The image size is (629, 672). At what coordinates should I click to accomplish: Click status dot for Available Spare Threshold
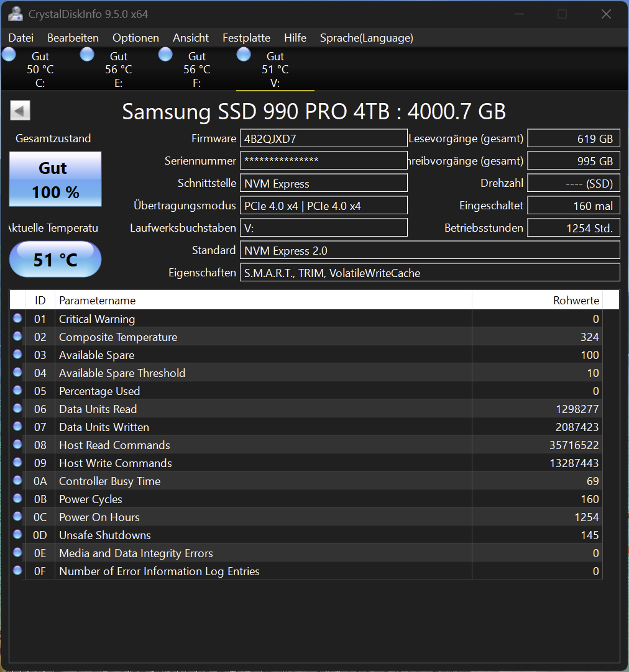click(x=17, y=372)
